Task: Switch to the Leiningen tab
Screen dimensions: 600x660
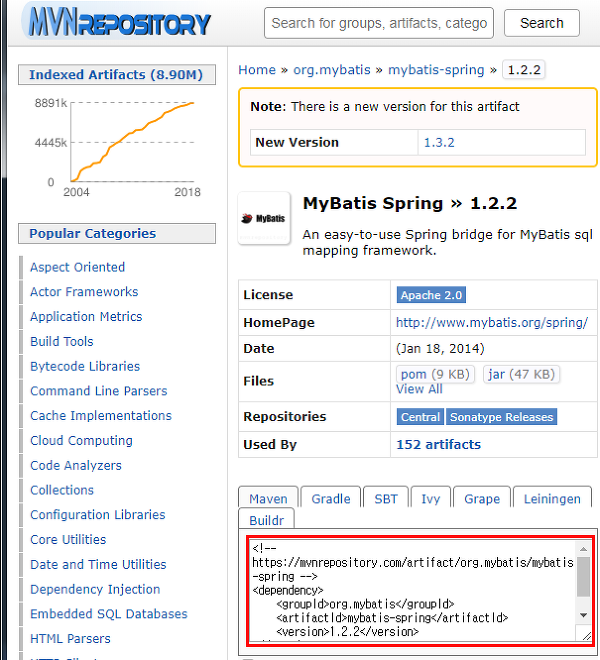Action: coord(552,498)
